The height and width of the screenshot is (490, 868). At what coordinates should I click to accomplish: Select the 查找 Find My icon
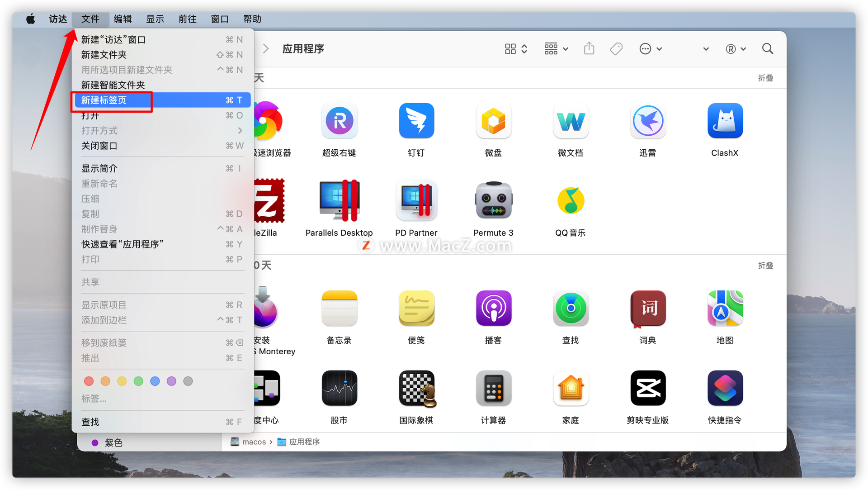click(571, 308)
